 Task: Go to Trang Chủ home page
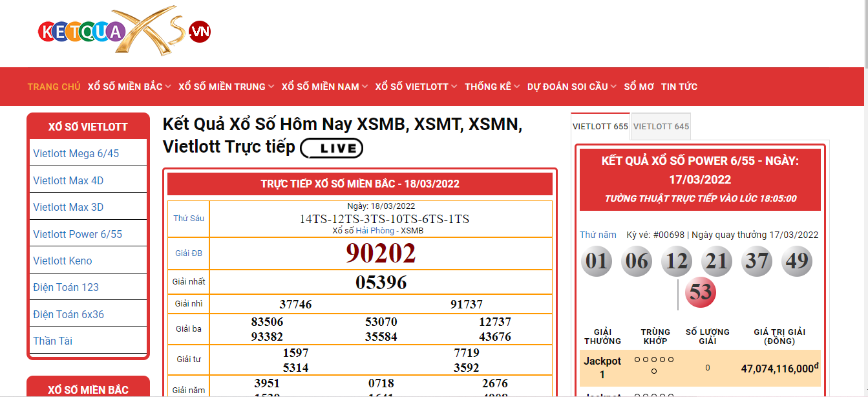[x=54, y=87]
